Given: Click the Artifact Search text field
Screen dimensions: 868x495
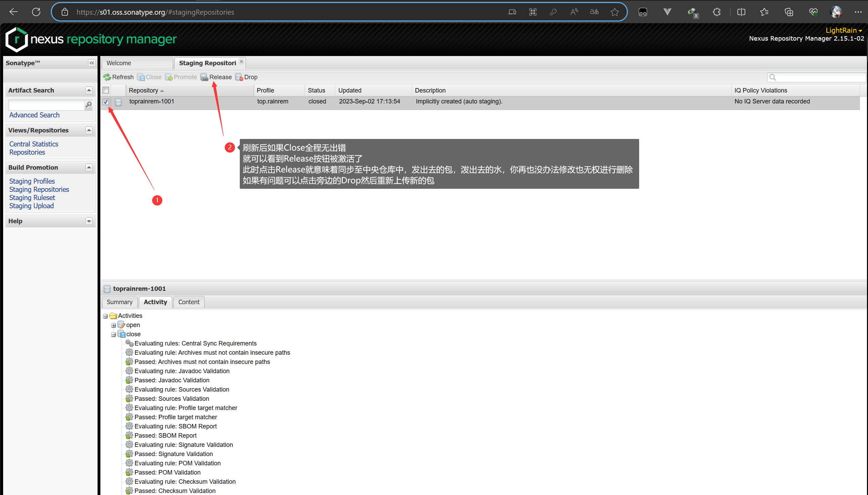Looking at the screenshot, I should 46,105.
